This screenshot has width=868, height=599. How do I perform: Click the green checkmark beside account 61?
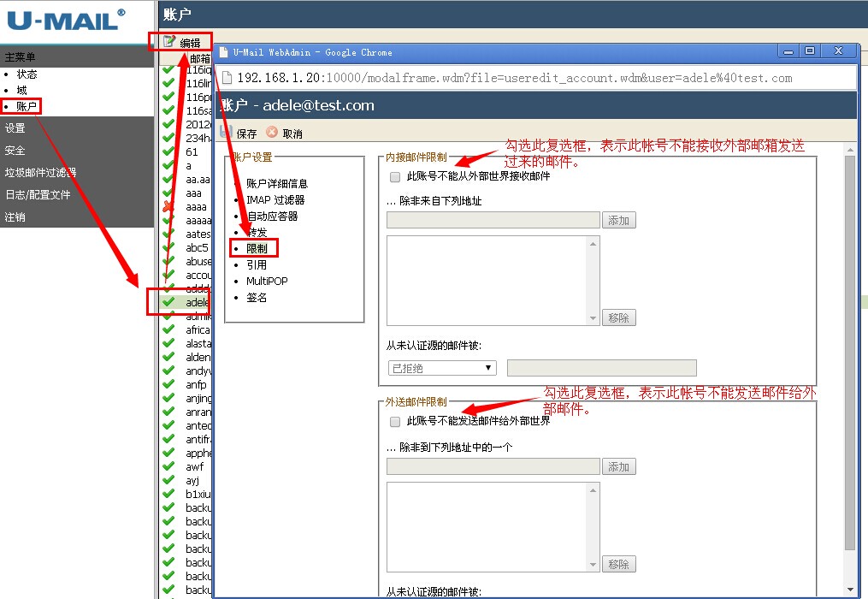pos(168,152)
